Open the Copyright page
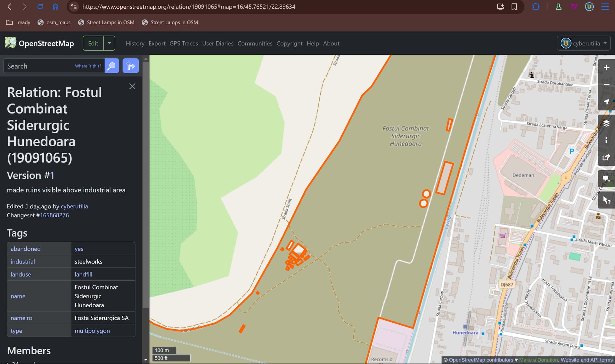 point(289,43)
